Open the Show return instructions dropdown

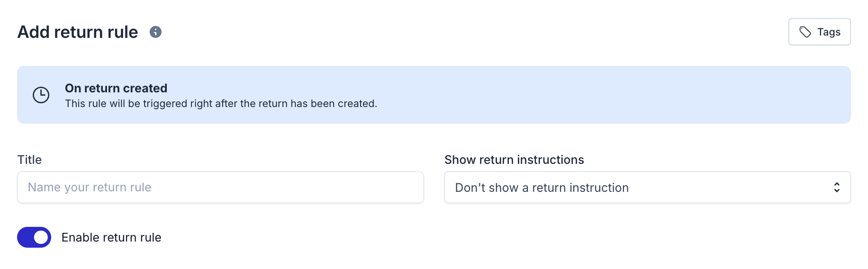647,188
